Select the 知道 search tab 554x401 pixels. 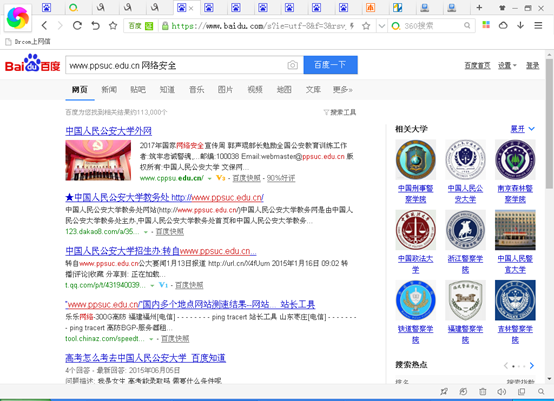click(167, 90)
